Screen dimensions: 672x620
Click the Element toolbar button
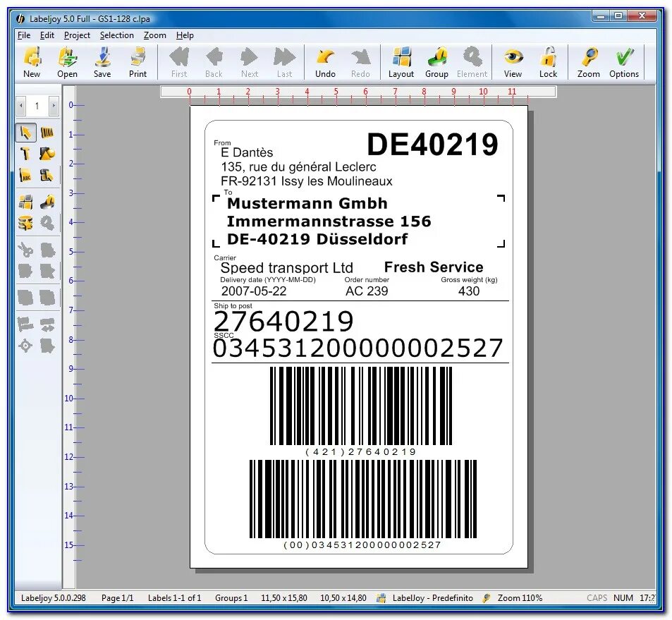point(472,63)
